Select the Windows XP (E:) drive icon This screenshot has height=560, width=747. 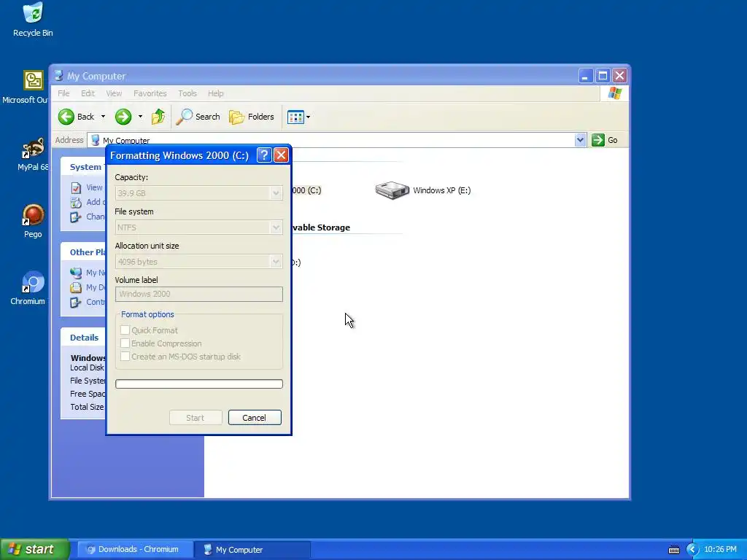(392, 190)
